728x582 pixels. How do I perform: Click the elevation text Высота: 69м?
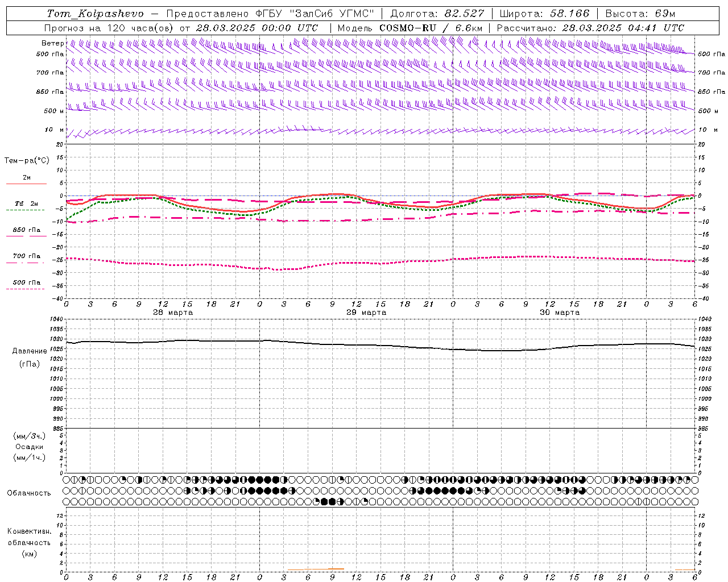pos(640,13)
